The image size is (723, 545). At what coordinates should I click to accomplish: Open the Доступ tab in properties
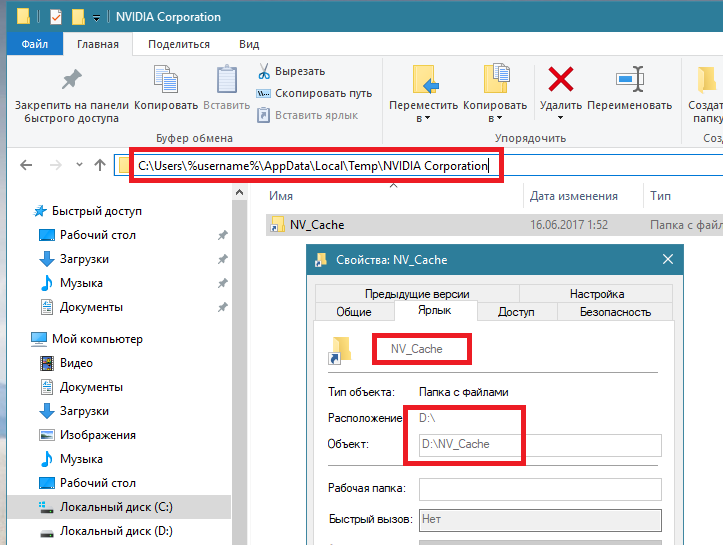516,312
